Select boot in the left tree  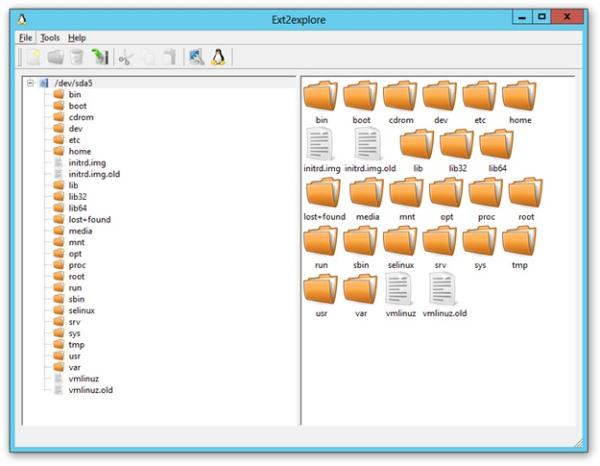[78, 106]
